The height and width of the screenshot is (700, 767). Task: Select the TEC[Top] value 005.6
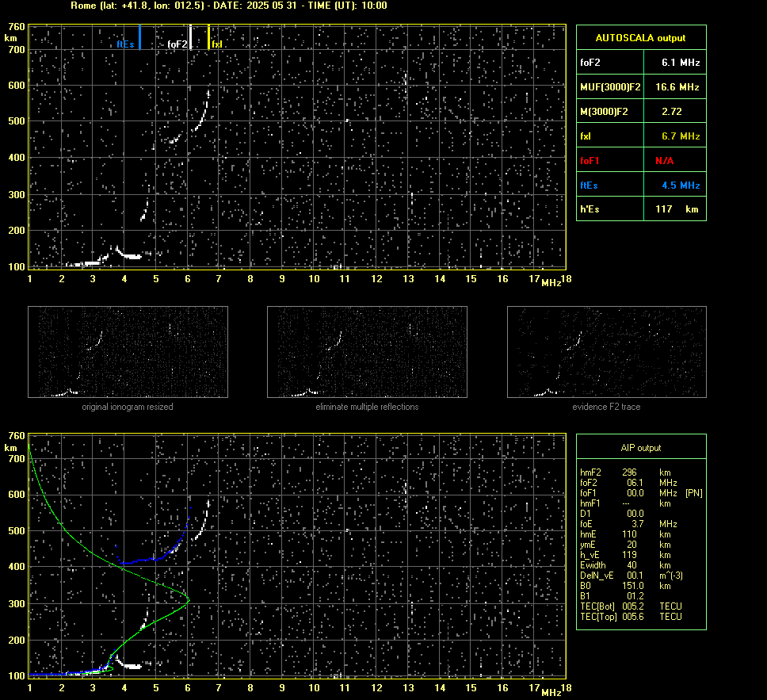tap(632, 616)
